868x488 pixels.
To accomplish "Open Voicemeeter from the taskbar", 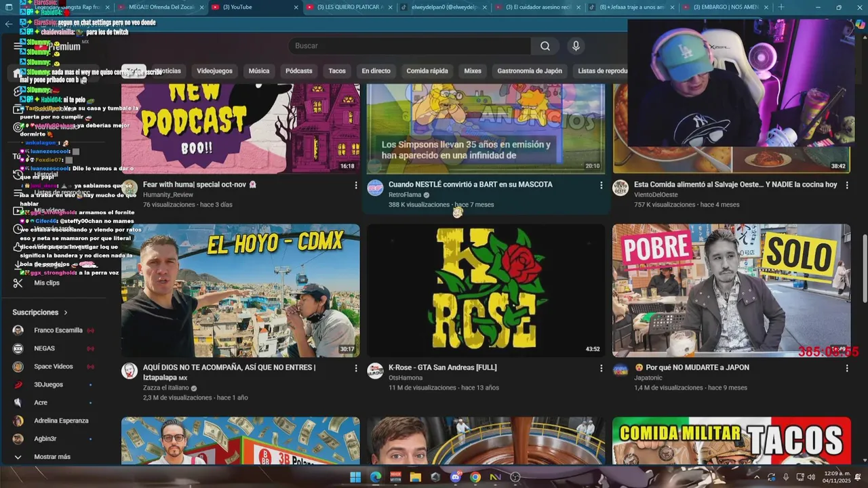I will point(395,477).
